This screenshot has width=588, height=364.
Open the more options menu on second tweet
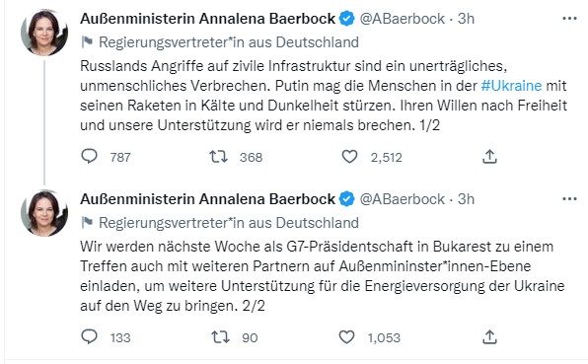pos(569,199)
